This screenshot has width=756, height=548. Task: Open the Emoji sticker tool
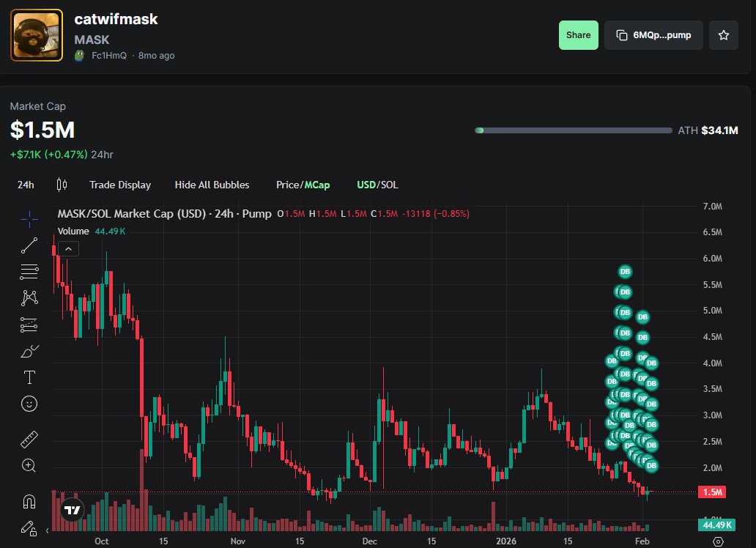coord(29,404)
